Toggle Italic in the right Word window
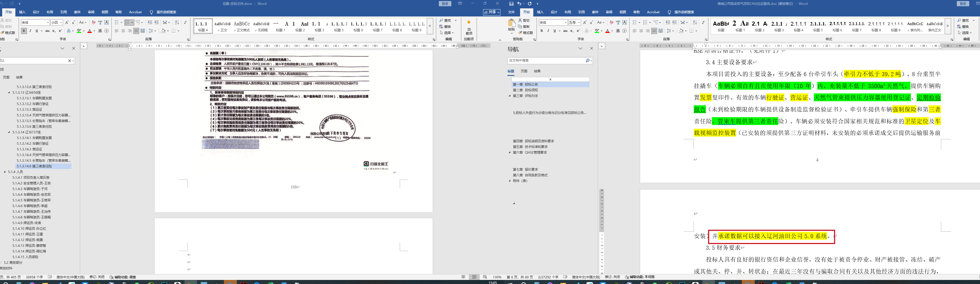The height and width of the screenshot is (284, 980). pos(548,31)
